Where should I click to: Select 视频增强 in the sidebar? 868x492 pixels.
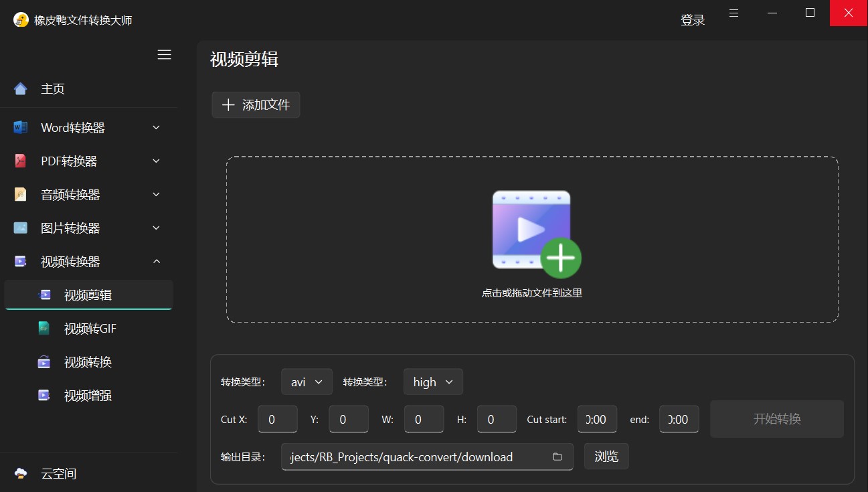click(88, 395)
